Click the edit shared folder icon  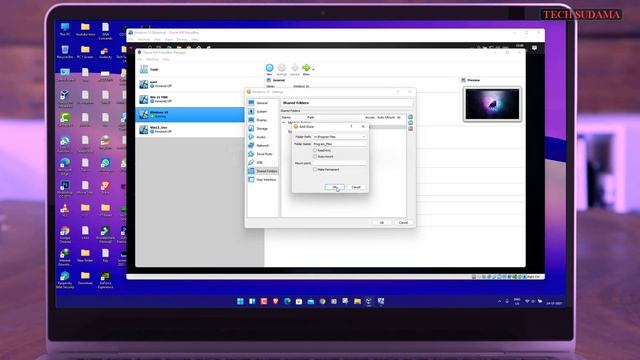click(x=410, y=123)
